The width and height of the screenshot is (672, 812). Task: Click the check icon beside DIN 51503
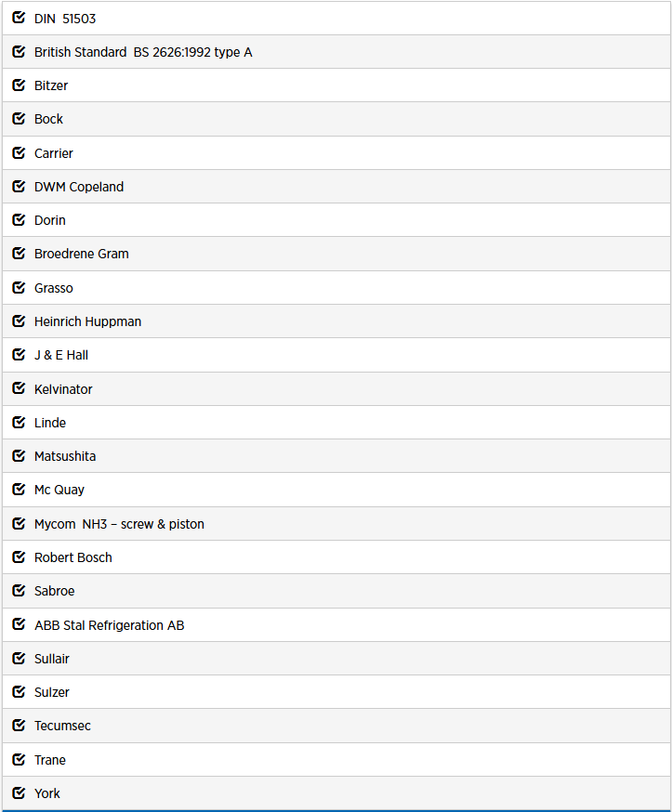tap(19, 18)
